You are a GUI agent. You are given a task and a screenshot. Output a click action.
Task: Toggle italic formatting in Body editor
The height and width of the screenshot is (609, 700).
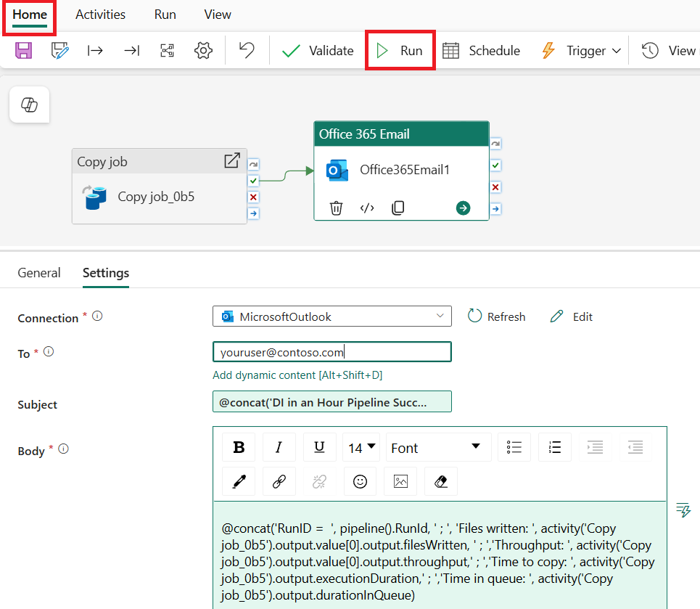pyautogui.click(x=279, y=447)
